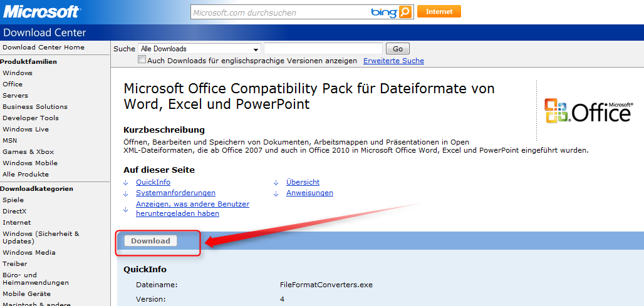Select Büro- und Heimanwendungen category
This screenshot has width=644, height=306.
point(35,279)
